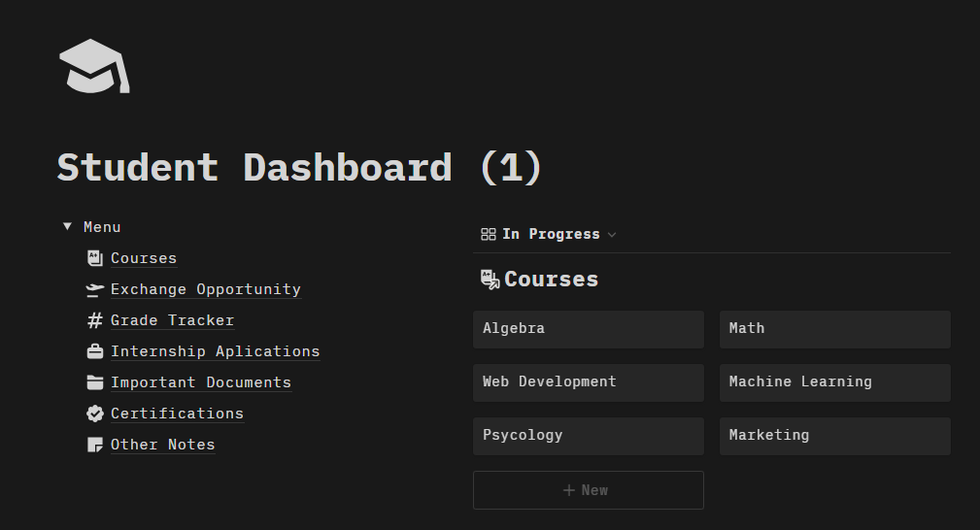Click the briefcase icon beside Internship Aplications

[x=94, y=351]
